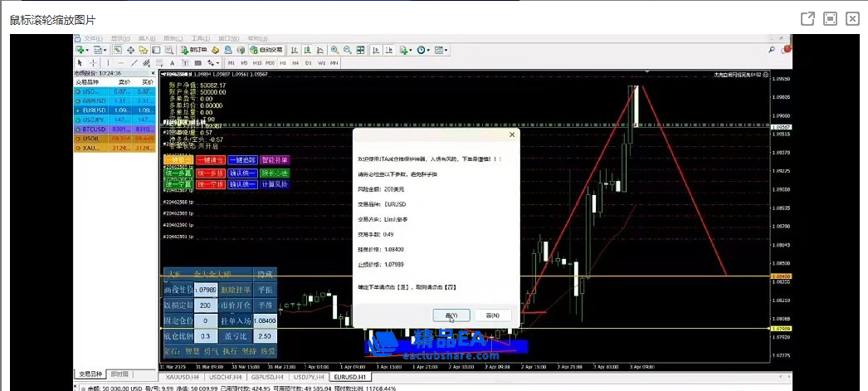The width and height of the screenshot is (868, 391).
Task: Select the trendline drawing tool
Action: pyautogui.click(x=134, y=62)
